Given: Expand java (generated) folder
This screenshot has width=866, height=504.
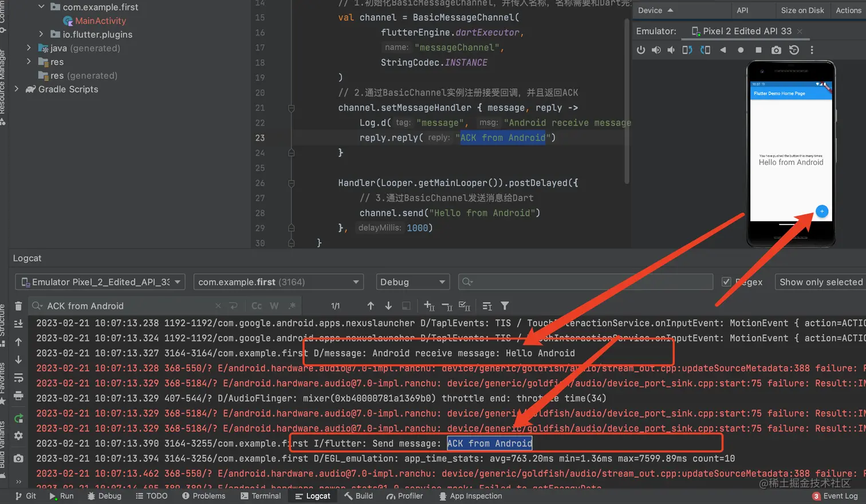Looking at the screenshot, I should [x=29, y=48].
